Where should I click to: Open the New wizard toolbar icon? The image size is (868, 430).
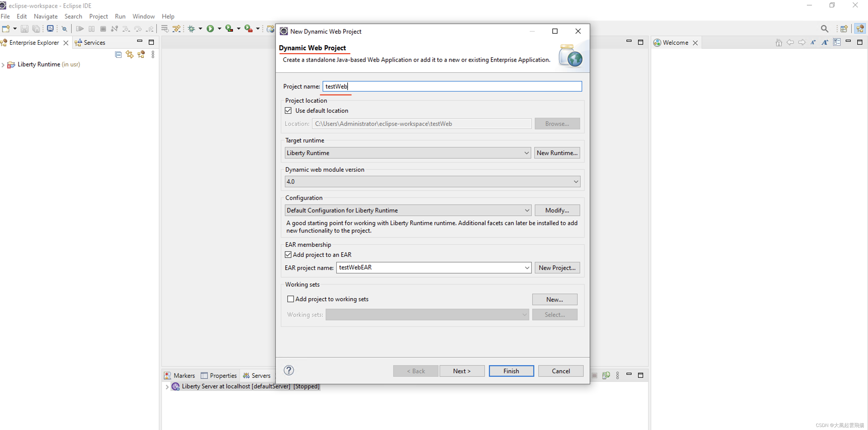[6, 29]
